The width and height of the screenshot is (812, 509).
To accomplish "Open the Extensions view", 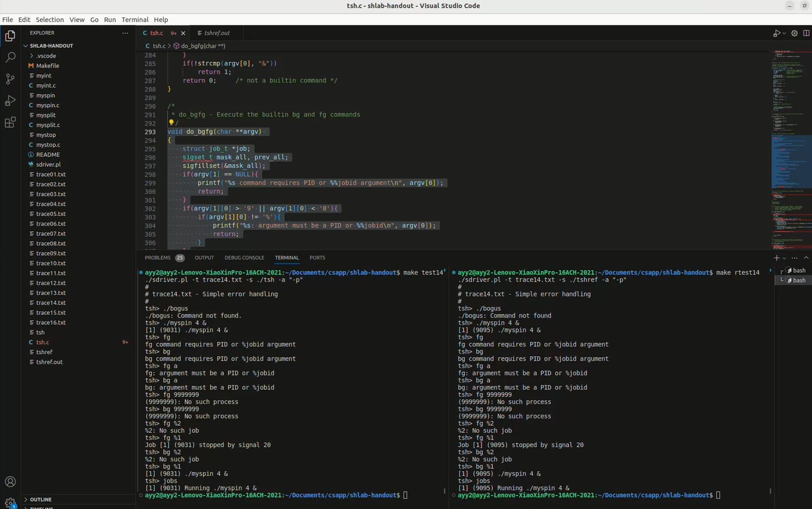I will pos(10,122).
